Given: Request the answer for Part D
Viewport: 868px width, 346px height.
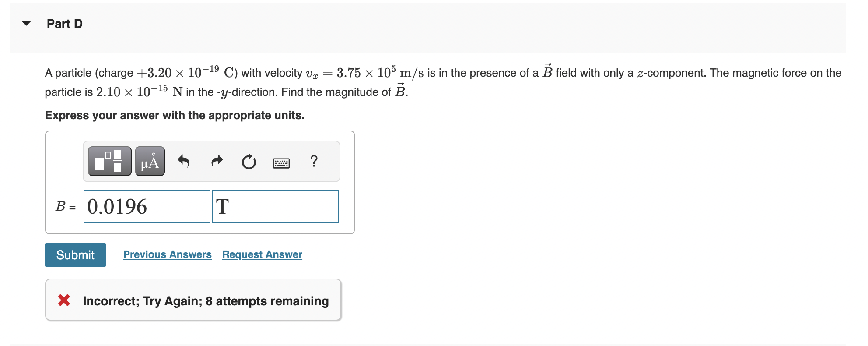Looking at the screenshot, I should tap(262, 254).
